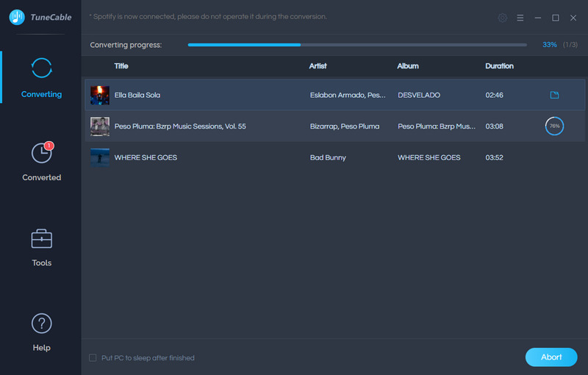Click the 33% progress percentage

tap(549, 45)
